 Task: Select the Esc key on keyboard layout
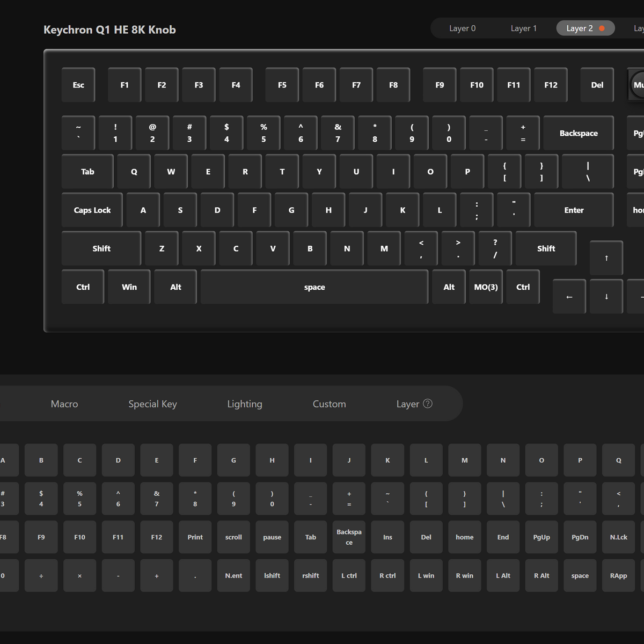[x=78, y=85]
